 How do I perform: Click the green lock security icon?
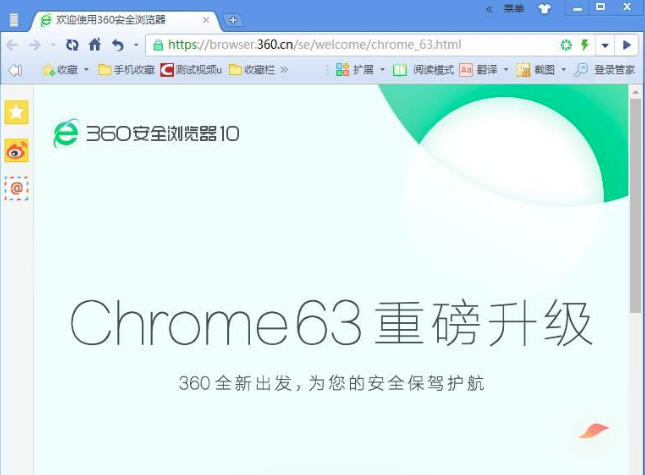coord(158,45)
